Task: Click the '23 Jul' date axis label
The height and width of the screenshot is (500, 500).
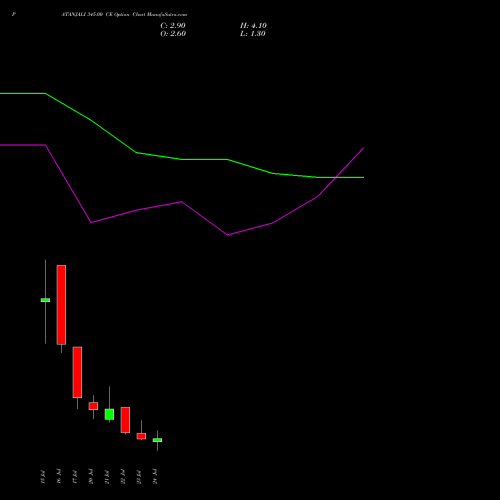Action: (139, 476)
